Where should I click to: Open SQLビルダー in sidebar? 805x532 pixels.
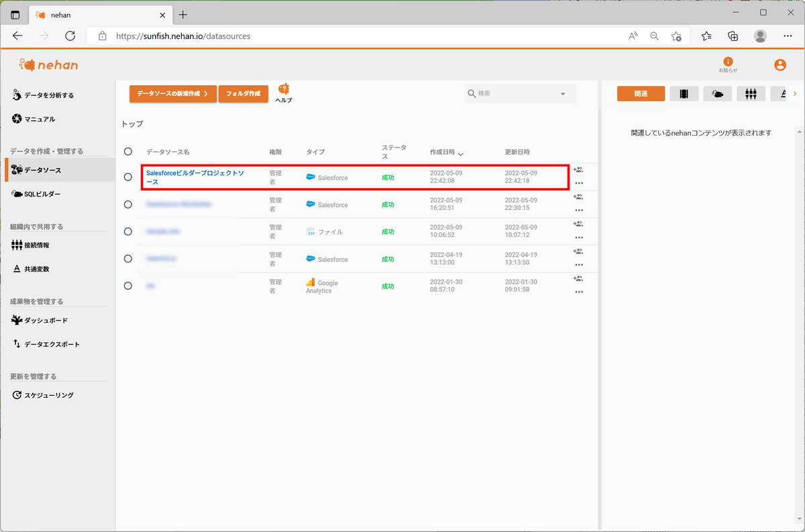coord(36,195)
